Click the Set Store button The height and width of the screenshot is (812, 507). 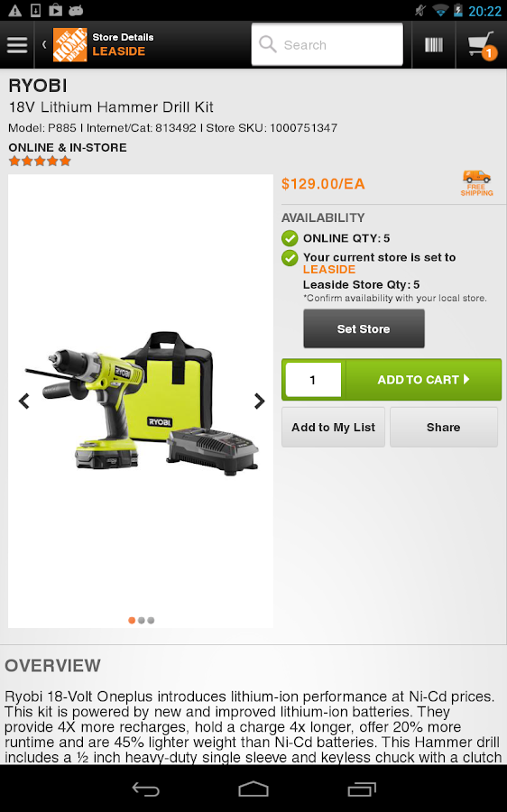[364, 328]
